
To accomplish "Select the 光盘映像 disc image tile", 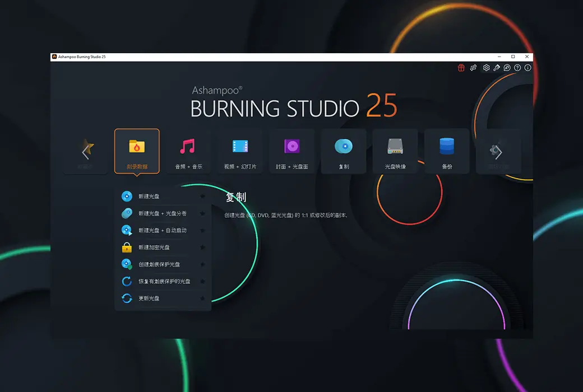I will tap(395, 151).
